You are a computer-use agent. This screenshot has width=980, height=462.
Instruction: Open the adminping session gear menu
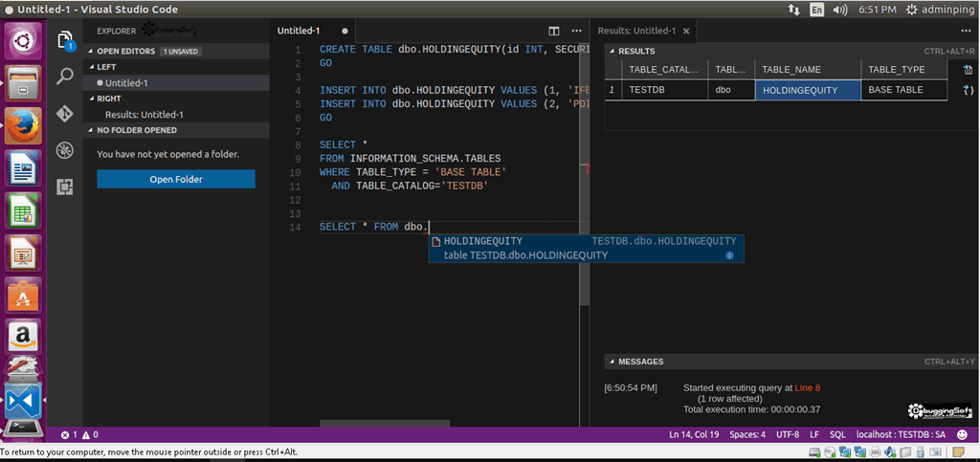pyautogui.click(x=940, y=10)
